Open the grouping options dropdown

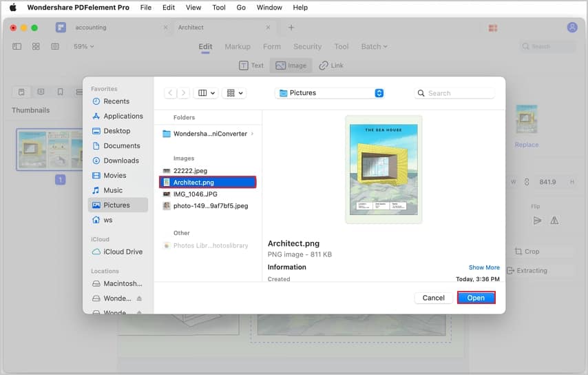pos(234,93)
